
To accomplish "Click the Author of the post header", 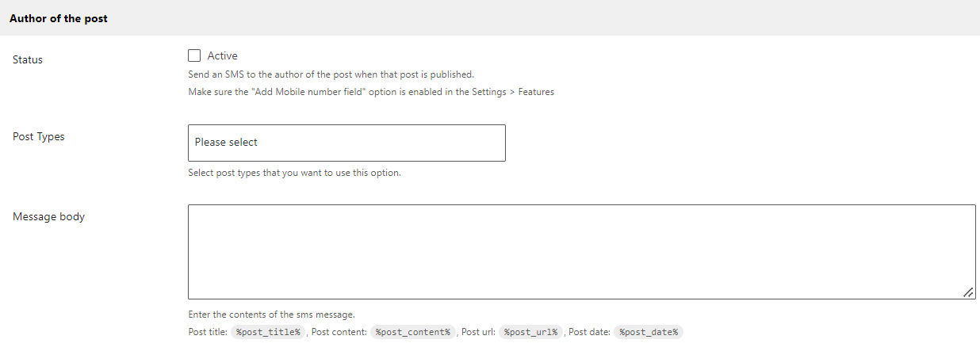I will [x=59, y=18].
